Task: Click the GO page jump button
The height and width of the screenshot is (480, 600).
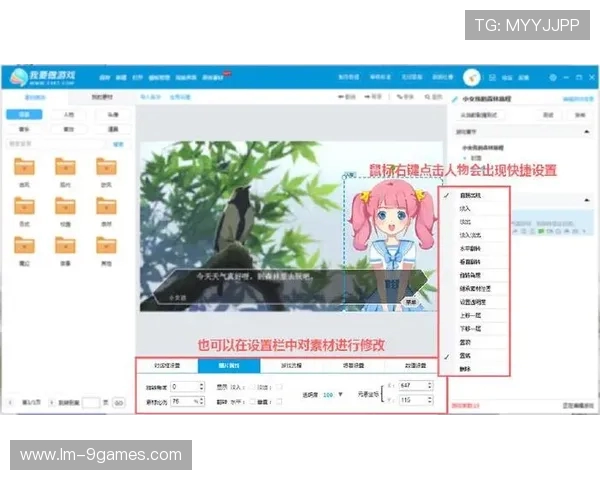Action: point(119,403)
